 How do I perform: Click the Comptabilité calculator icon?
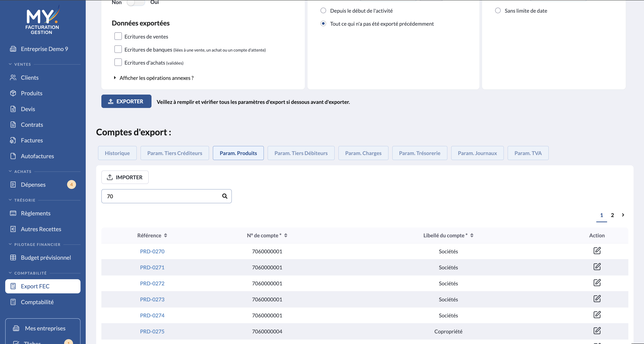click(13, 302)
